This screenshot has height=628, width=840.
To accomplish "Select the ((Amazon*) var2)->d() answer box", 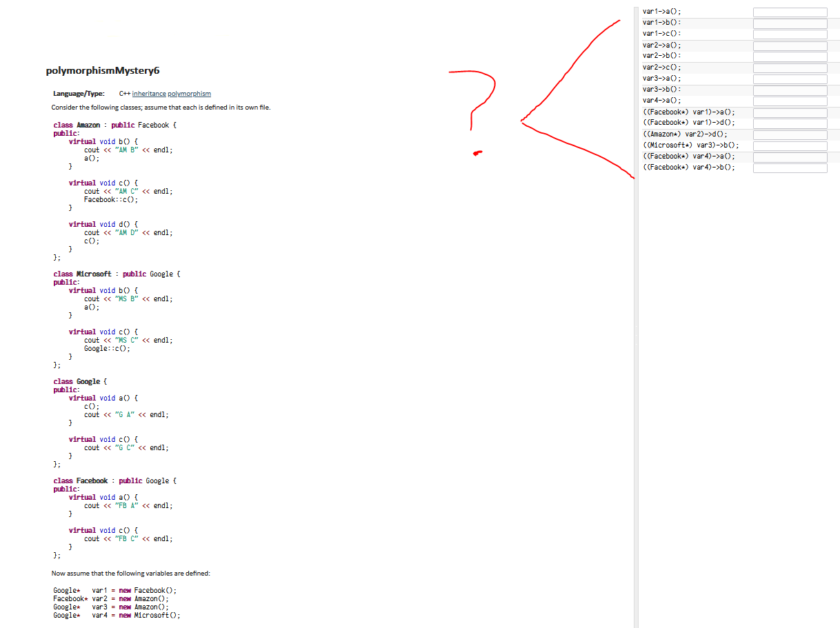I will 790,134.
